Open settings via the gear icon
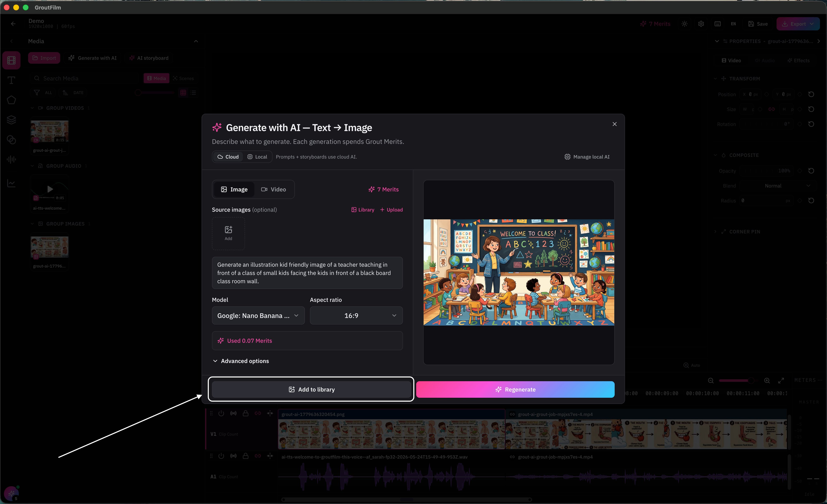Screen dimensions: 827x504 [701, 24]
